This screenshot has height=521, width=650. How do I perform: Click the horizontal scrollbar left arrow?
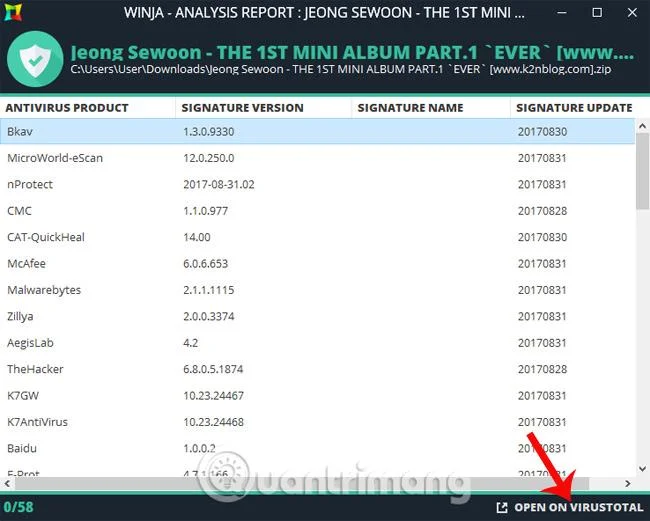[x=7, y=483]
